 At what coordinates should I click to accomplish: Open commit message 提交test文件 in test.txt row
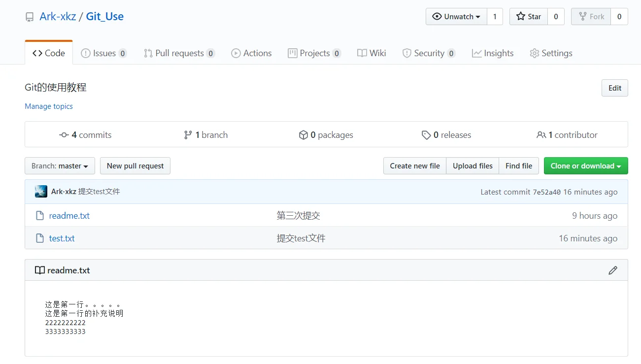coord(301,238)
